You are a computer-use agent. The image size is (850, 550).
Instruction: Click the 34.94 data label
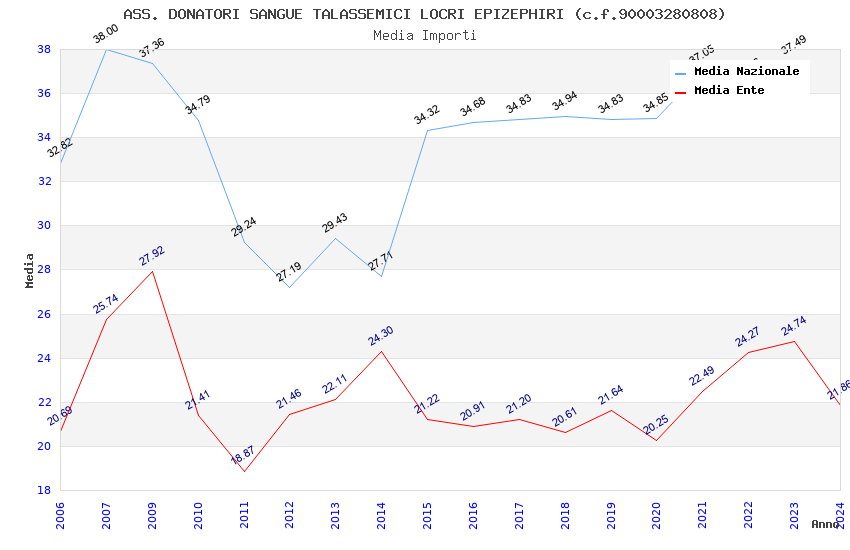[564, 101]
